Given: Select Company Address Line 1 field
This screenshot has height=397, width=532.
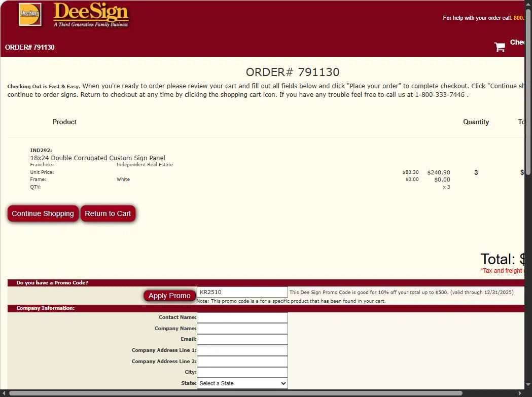Looking at the screenshot, I should (242, 350).
